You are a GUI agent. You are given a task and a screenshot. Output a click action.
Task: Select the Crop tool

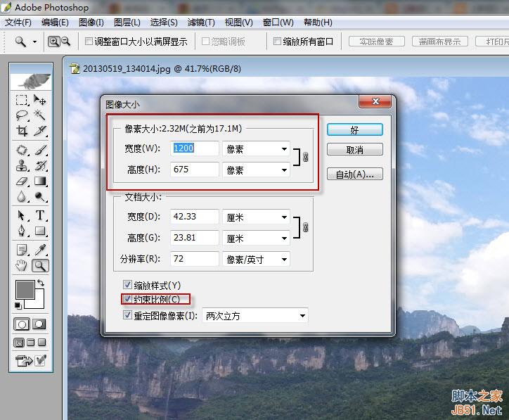(22, 131)
